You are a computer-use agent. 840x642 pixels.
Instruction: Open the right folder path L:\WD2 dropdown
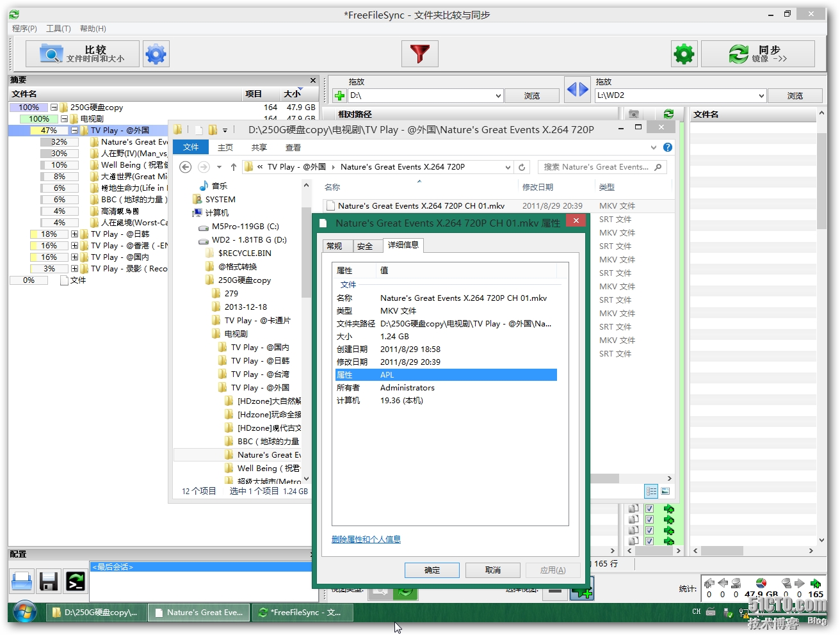pos(761,95)
